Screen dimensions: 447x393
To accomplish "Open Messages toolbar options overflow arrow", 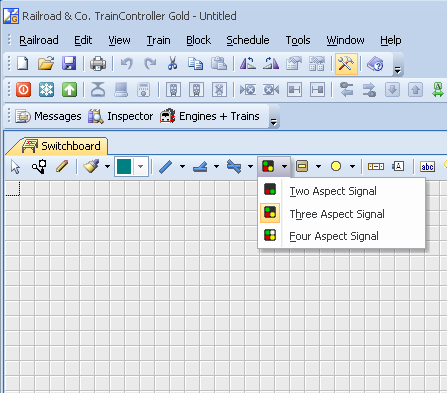I will [274, 122].
